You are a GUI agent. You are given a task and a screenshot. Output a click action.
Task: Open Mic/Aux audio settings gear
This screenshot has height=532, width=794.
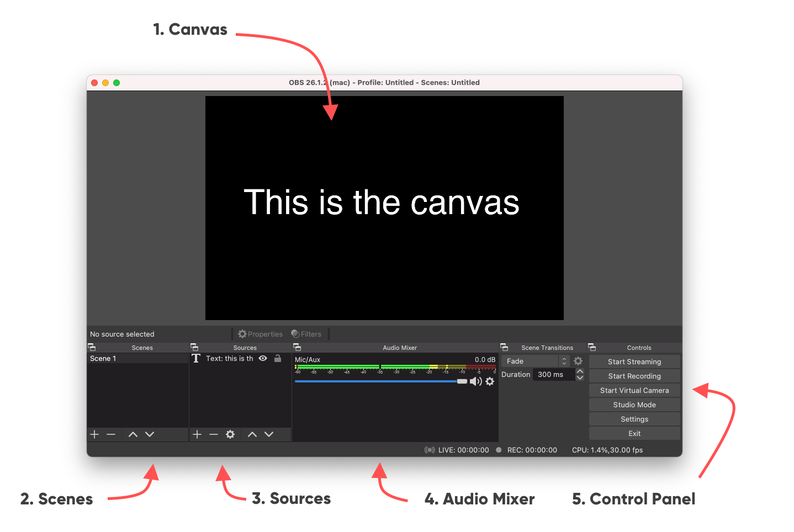490,381
